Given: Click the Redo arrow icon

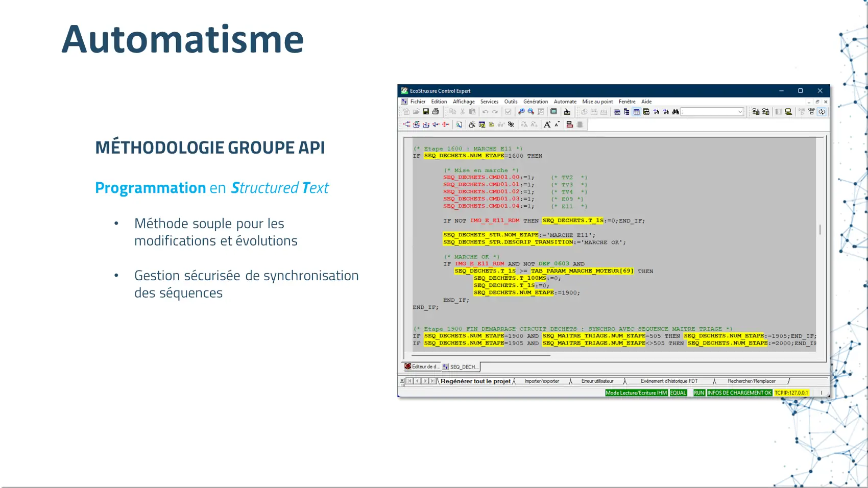Looking at the screenshot, I should (x=495, y=112).
